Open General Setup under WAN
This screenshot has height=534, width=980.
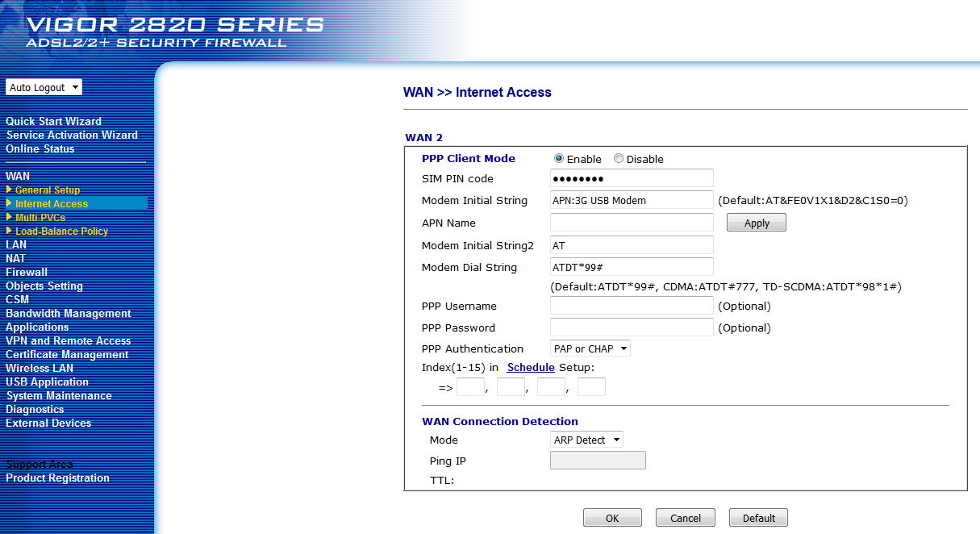[x=47, y=190]
